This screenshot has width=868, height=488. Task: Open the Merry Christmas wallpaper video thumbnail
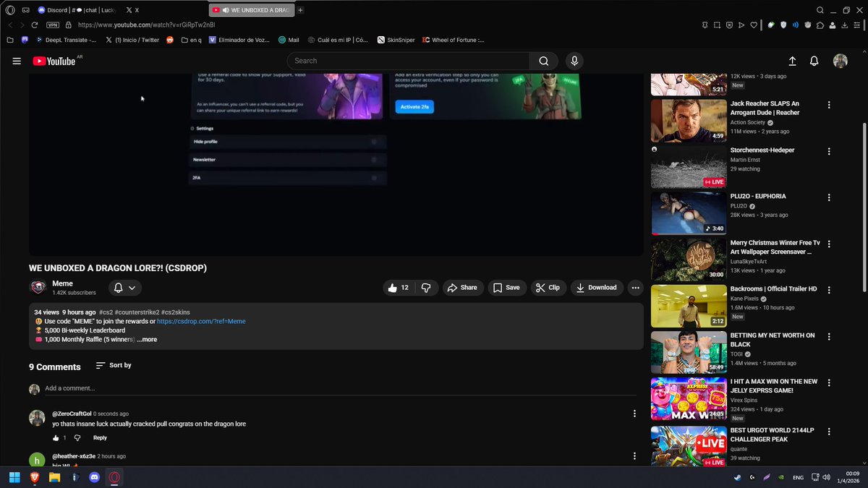(689, 260)
